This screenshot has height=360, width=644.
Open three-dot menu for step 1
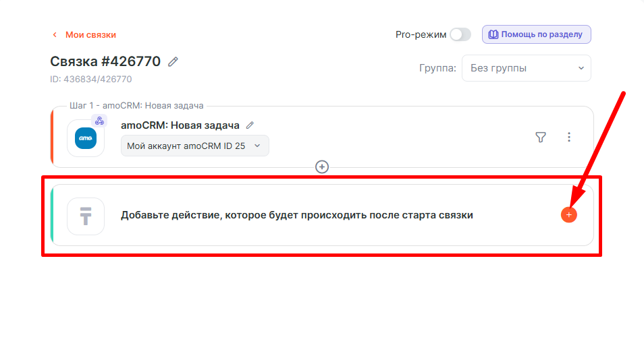point(569,138)
